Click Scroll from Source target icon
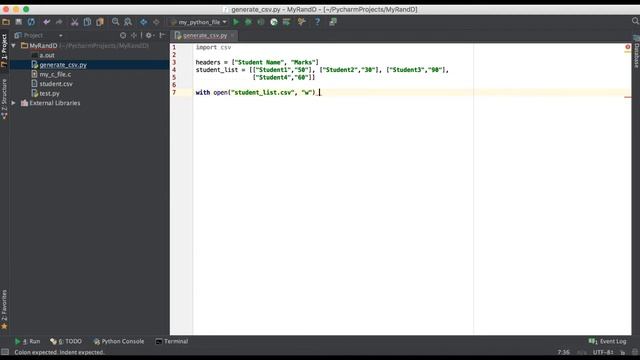This screenshot has width=640, height=360. 123,36
